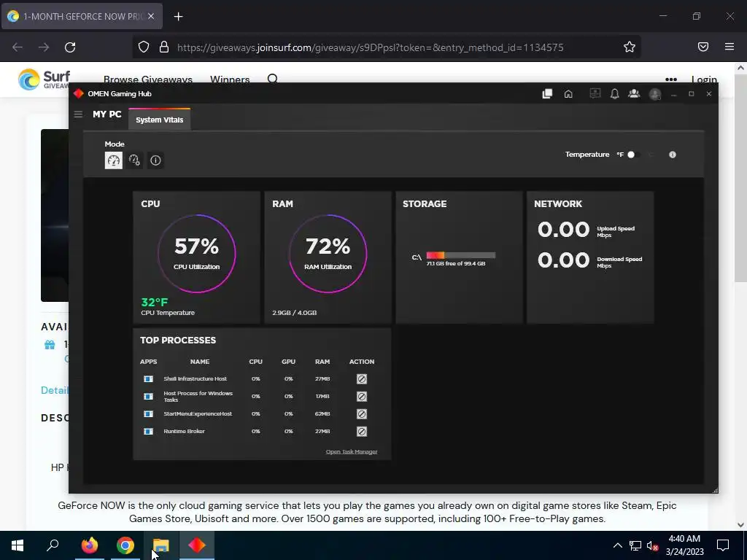The height and width of the screenshot is (560, 747).
Task: Click Shell Infrastructure Host app icon
Action: click(x=148, y=379)
